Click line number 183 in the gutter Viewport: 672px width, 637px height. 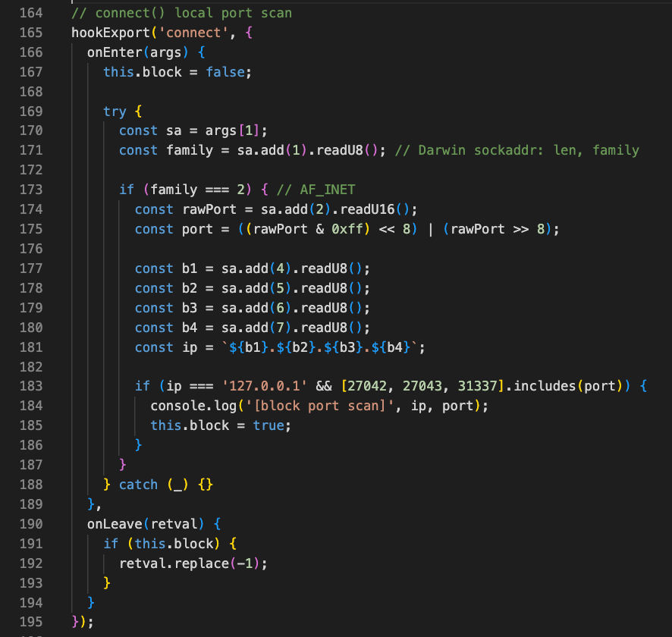click(x=31, y=385)
